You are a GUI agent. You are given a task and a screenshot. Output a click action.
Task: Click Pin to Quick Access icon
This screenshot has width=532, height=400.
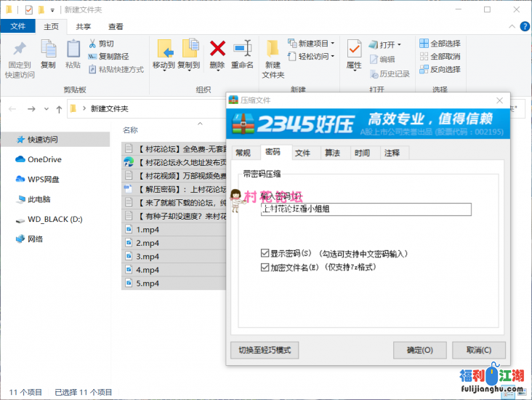20,49
